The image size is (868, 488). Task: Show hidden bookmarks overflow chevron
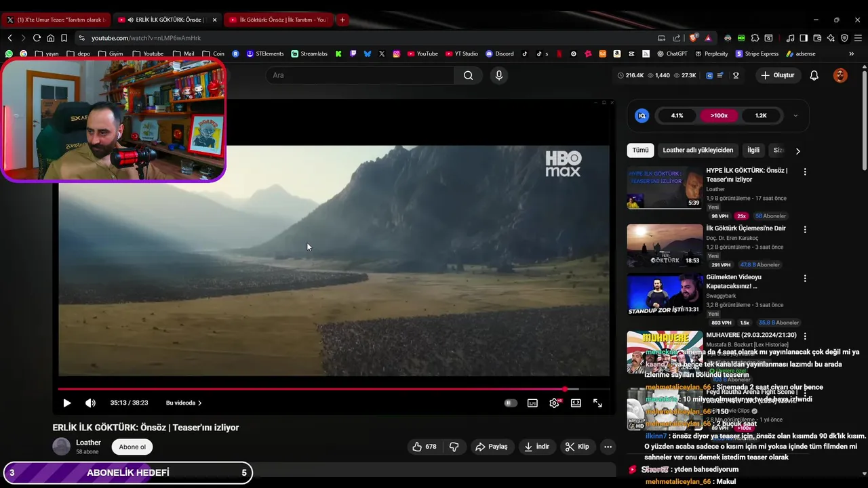pyautogui.click(x=851, y=54)
